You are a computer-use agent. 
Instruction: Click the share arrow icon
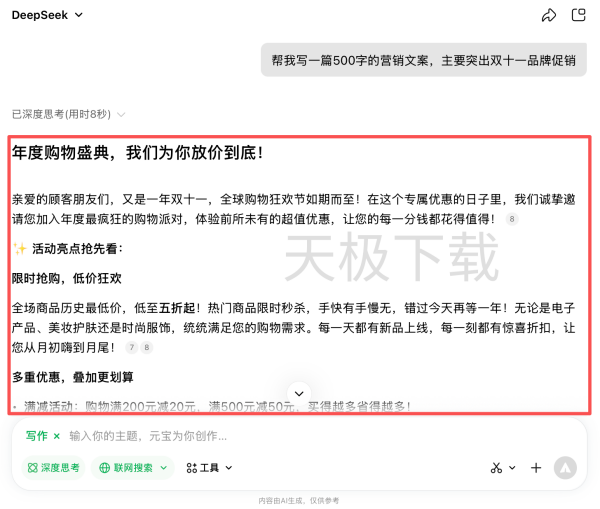(x=548, y=15)
